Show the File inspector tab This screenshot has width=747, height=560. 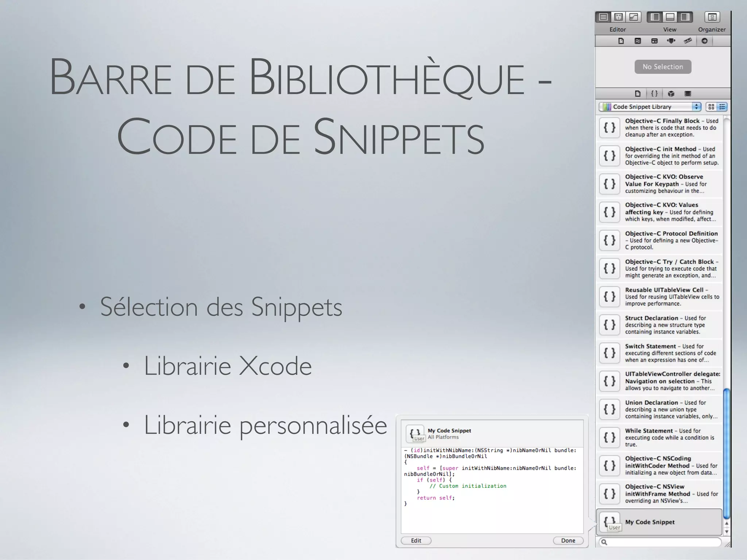pos(621,41)
